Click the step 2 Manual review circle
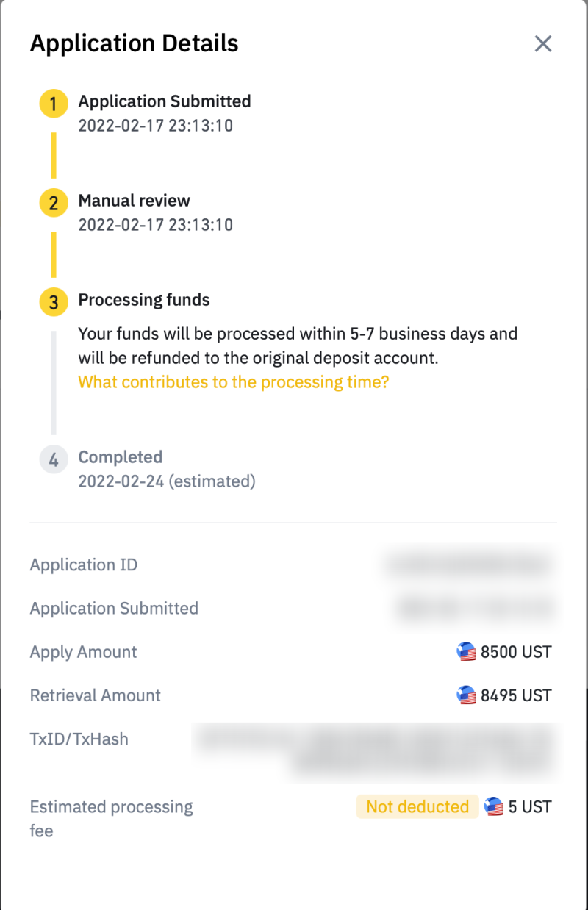The height and width of the screenshot is (910, 588). click(x=54, y=204)
